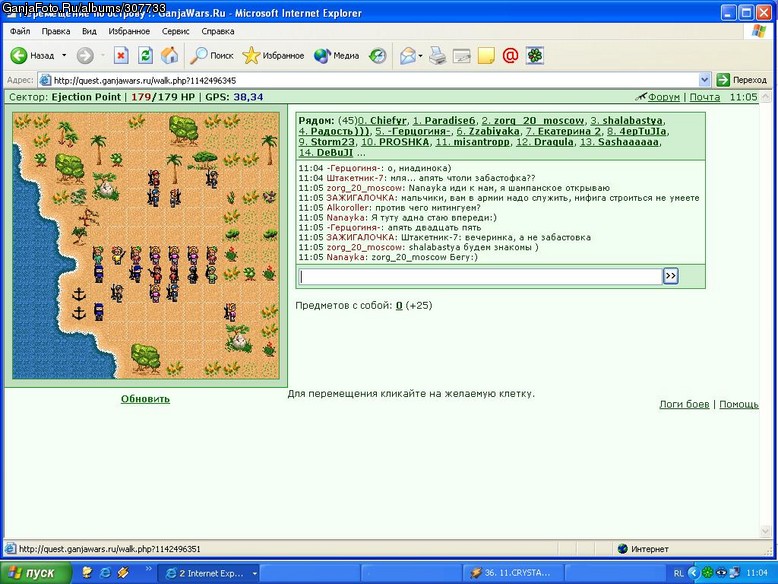778x584 pixels.
Task: Click Quick Launch Winamp lightning icon
Action: point(123,573)
